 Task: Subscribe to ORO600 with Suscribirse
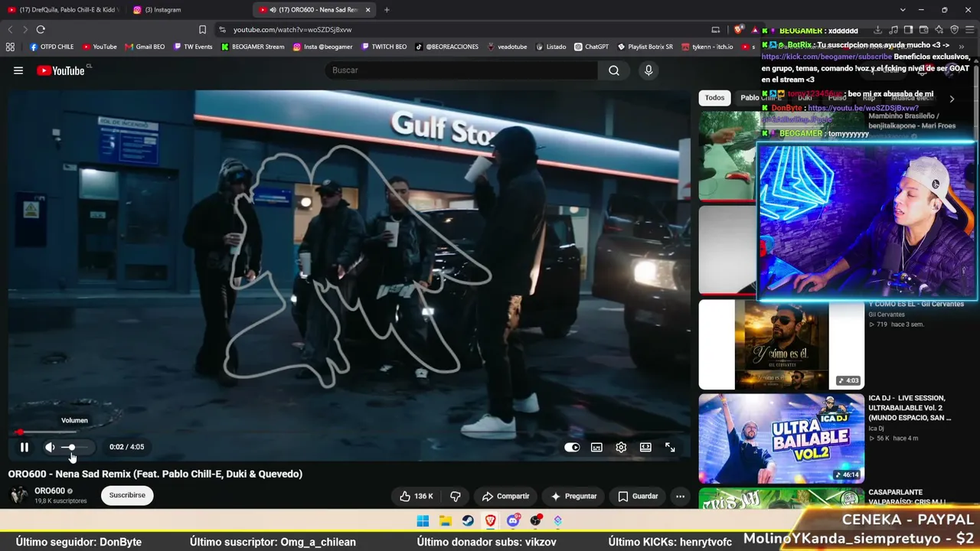(127, 495)
